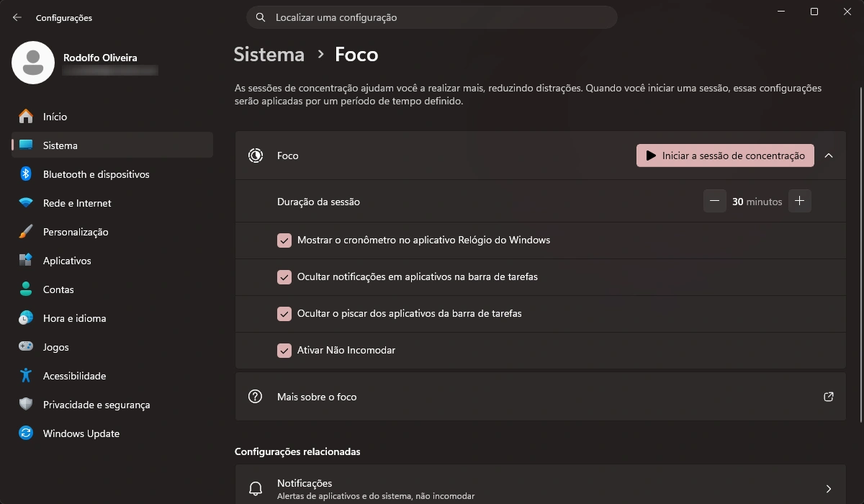The width and height of the screenshot is (864, 504).
Task: Disable Ocultar notificações em aplicativos na barra
Action: tap(284, 276)
